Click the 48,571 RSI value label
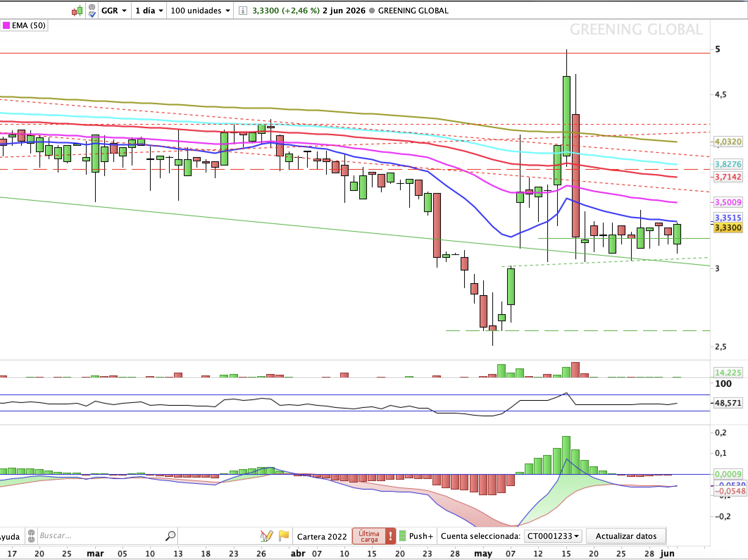748x560 pixels. (x=728, y=403)
